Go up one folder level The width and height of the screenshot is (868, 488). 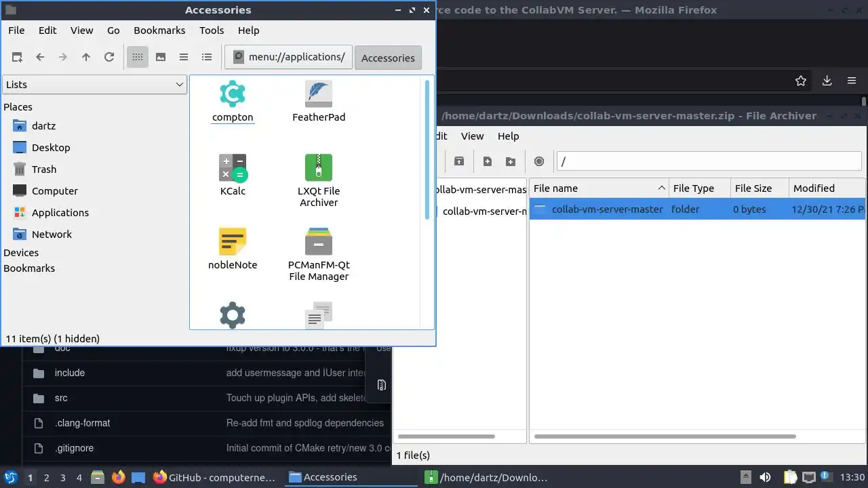pos(86,58)
